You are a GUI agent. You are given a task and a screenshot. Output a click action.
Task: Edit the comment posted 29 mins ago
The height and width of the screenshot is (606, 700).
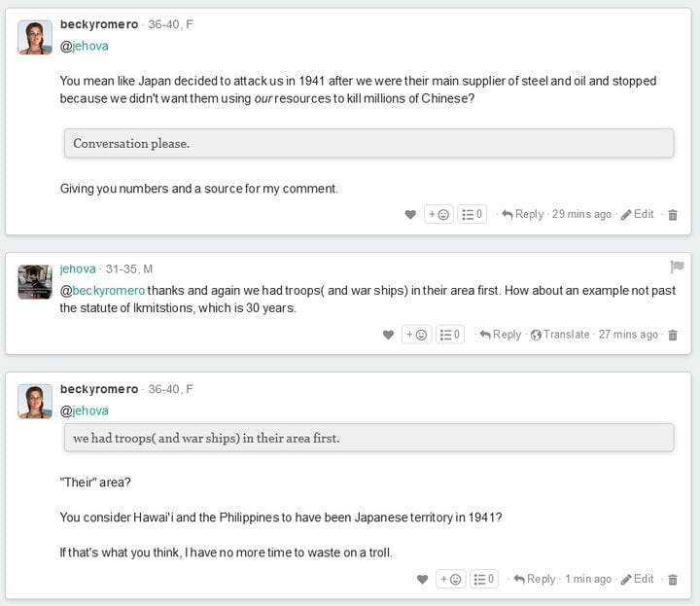click(637, 214)
